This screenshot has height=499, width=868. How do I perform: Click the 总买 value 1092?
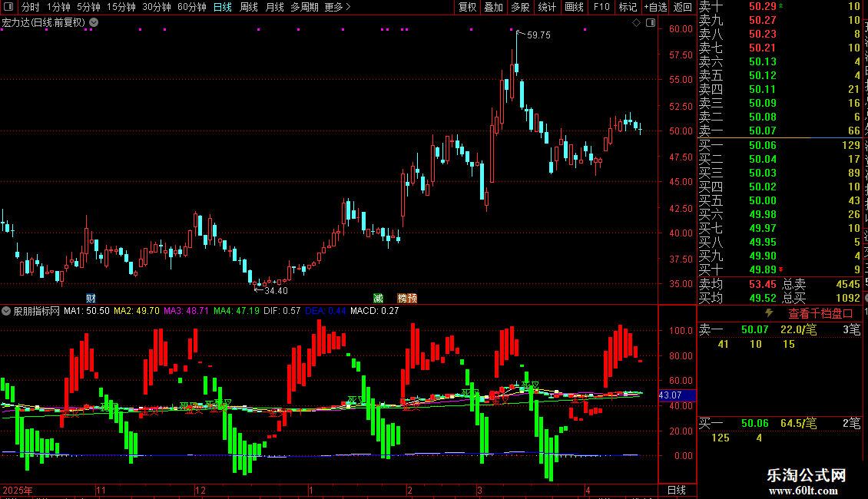847,298
